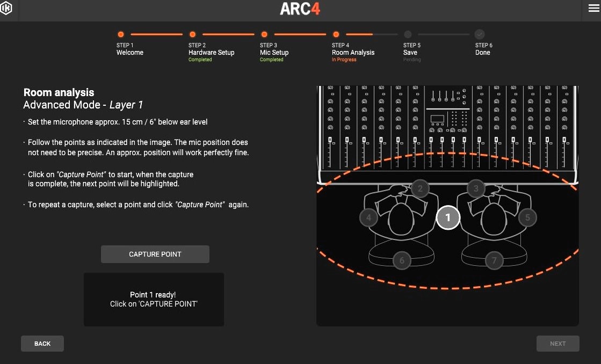This screenshot has height=364, width=601.
Task: Click the 'Completed' label under Mic Setup
Action: (x=271, y=60)
